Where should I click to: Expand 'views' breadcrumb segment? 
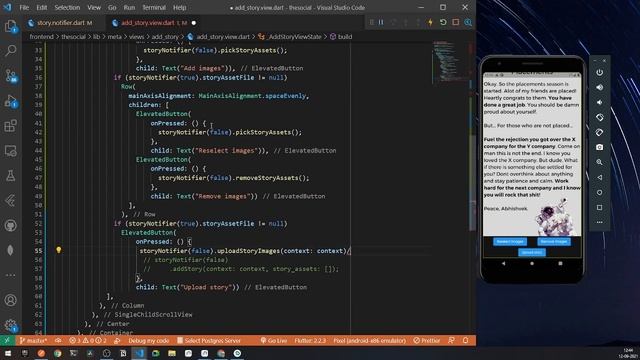136,37
